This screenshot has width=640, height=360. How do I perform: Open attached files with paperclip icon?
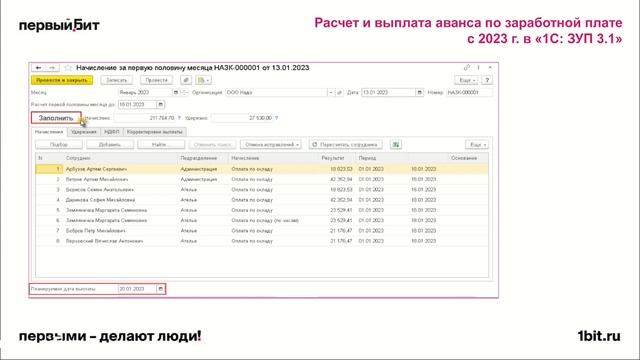coord(186,80)
